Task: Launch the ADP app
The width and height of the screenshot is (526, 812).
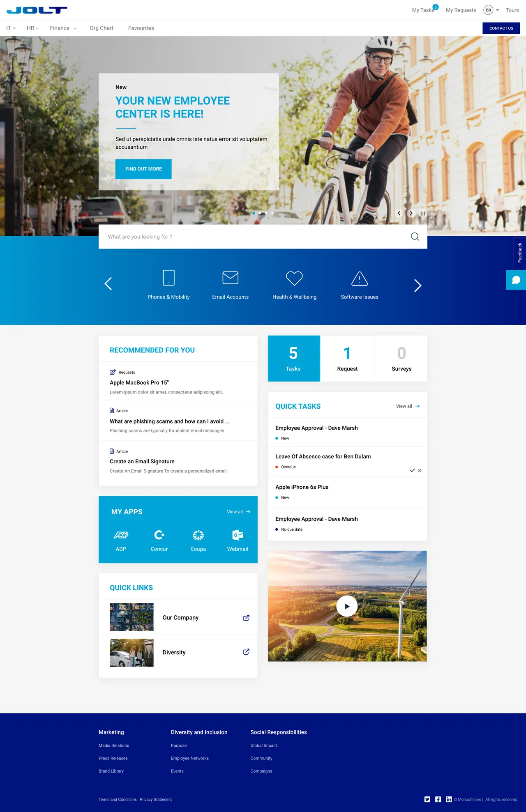Action: point(121,540)
